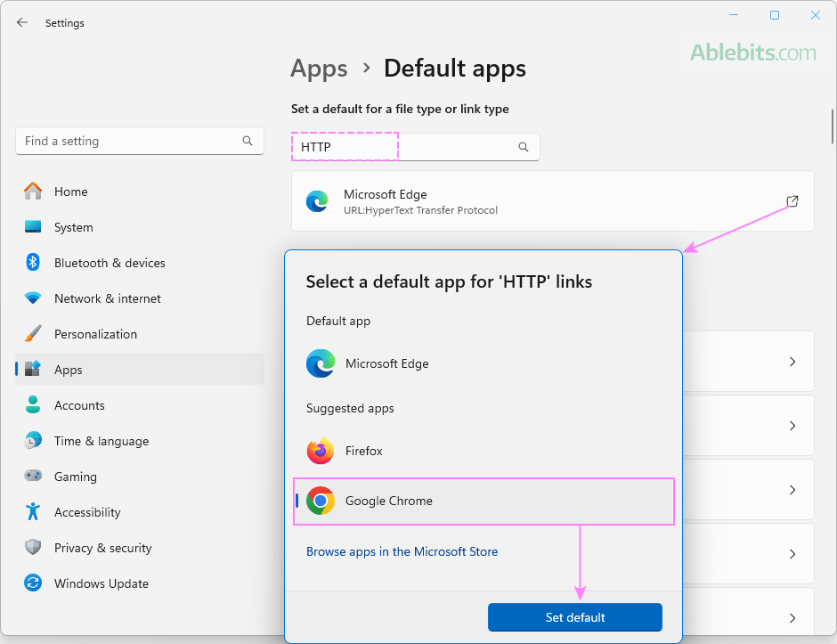Open Browse apps in the Microsoft Store link
The width and height of the screenshot is (837, 644).
(402, 551)
